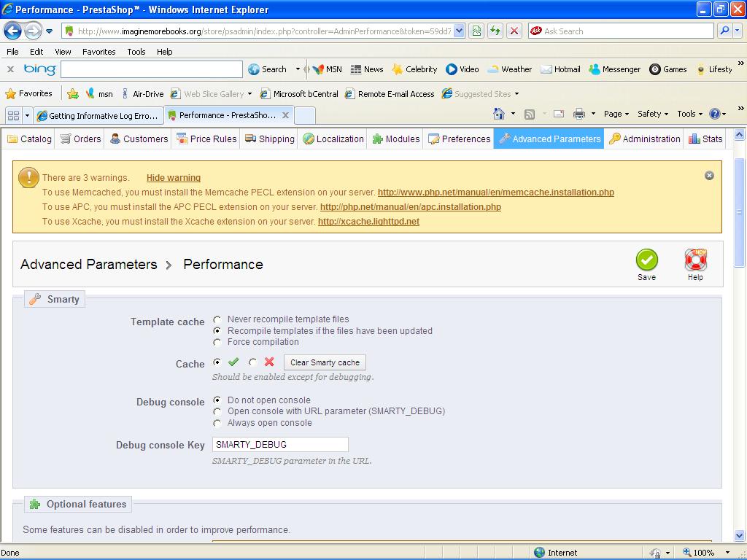The width and height of the screenshot is (747, 560).
Task: Launch Messenger from the Bing bar
Action: click(614, 69)
